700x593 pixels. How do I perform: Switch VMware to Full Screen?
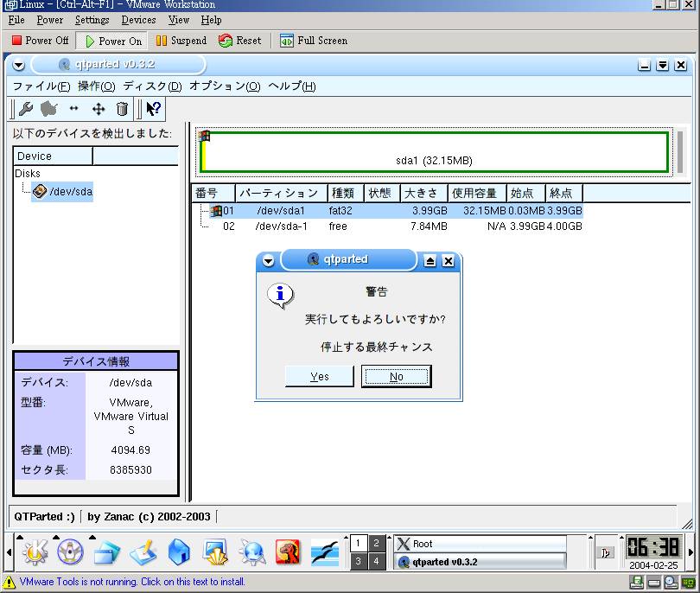tap(314, 41)
